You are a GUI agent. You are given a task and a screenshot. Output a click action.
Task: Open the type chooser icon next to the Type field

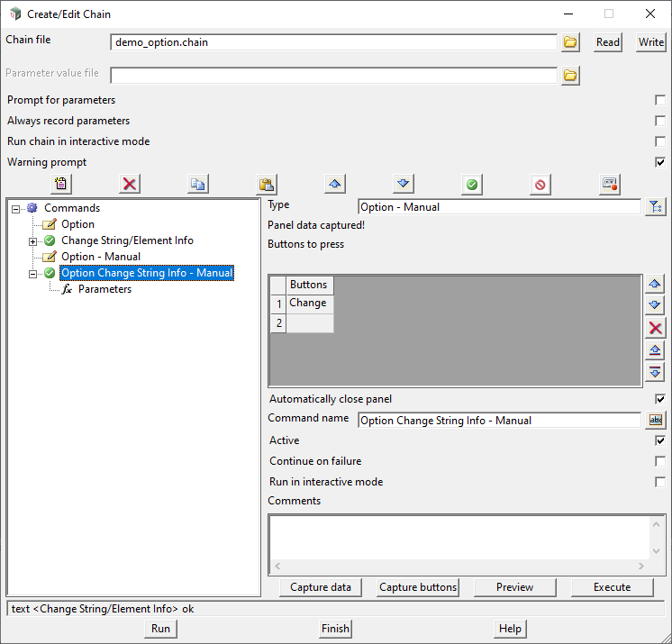[x=655, y=207]
